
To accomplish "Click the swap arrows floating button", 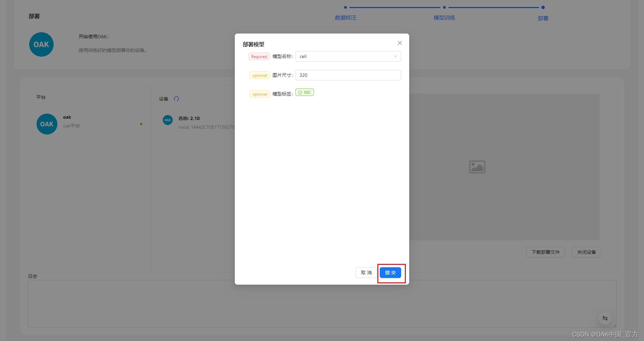I will (605, 318).
